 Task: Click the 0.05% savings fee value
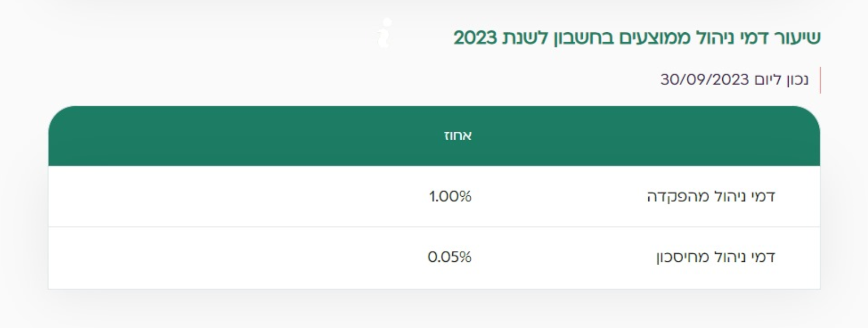(x=449, y=257)
